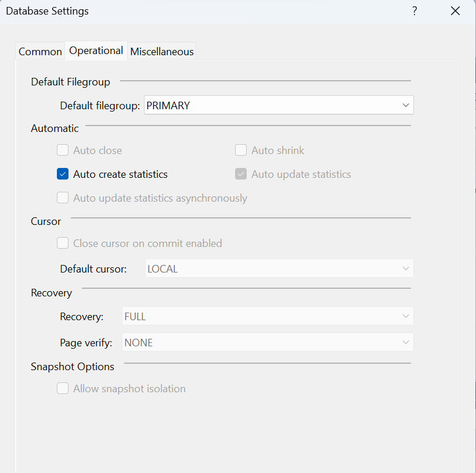Image resolution: width=476 pixels, height=473 pixels.
Task: Click the PRIMARY value in the filegroup field
Action: (x=168, y=105)
